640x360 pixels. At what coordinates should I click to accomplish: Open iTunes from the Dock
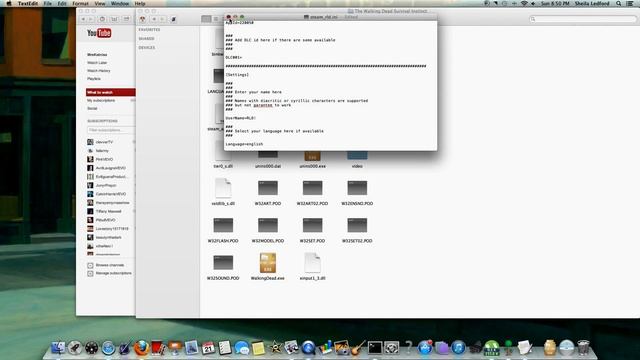click(x=458, y=348)
